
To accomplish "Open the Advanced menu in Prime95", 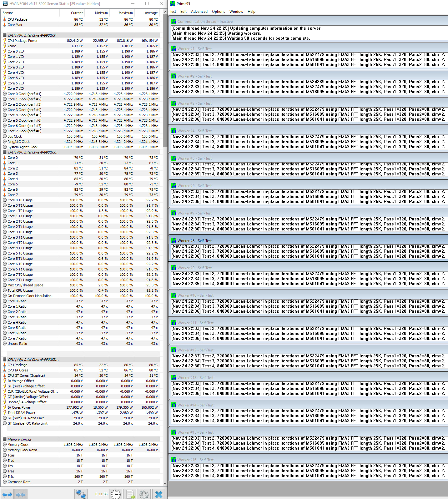I will [199, 12].
